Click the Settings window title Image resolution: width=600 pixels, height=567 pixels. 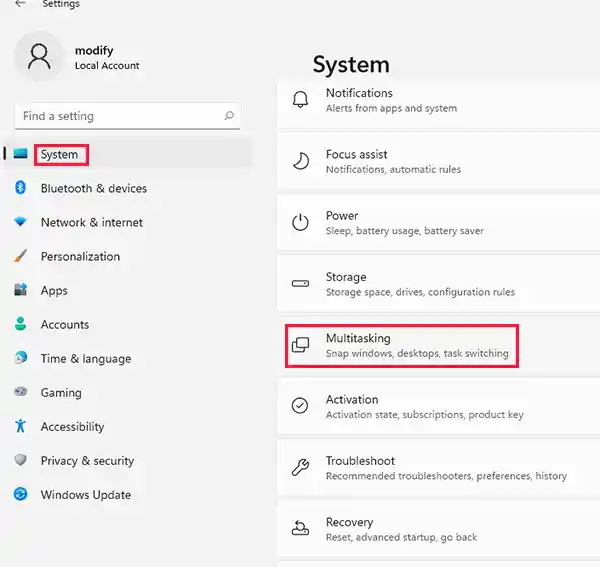(61, 4)
